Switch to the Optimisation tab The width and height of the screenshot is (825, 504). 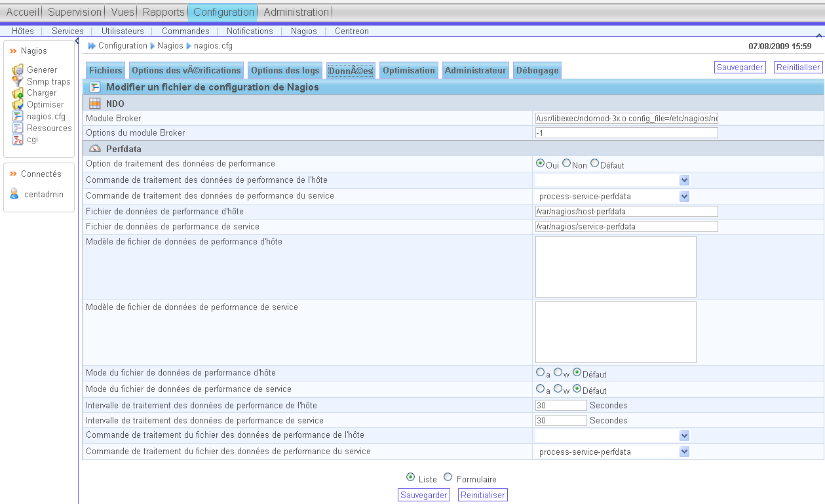(x=408, y=71)
